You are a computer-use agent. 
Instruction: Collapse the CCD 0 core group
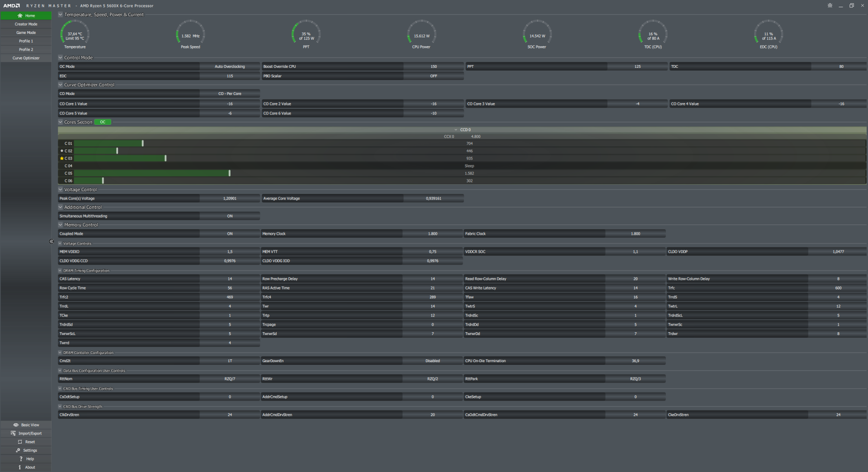(x=456, y=130)
